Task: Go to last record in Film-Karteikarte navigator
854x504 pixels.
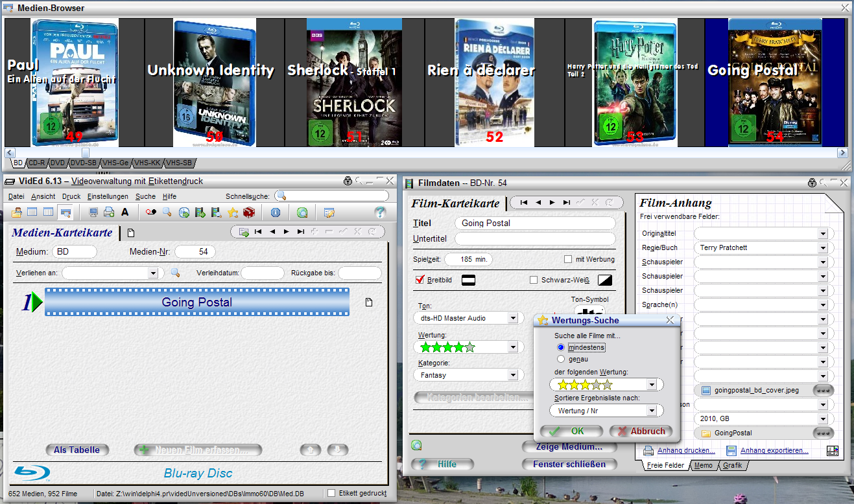Action: click(566, 202)
